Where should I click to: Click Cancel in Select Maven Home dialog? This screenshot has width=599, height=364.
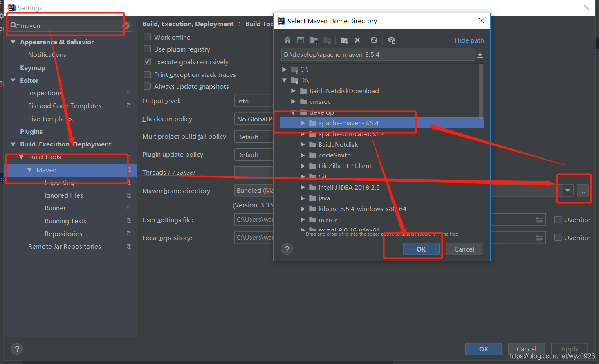(x=464, y=249)
